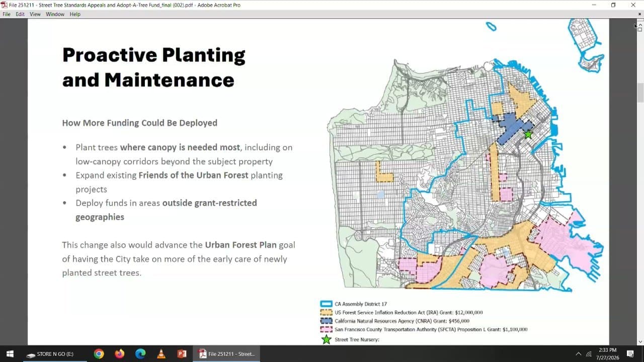Click the 'planted street trees.' line of text
644x362 pixels.
pyautogui.click(x=102, y=273)
